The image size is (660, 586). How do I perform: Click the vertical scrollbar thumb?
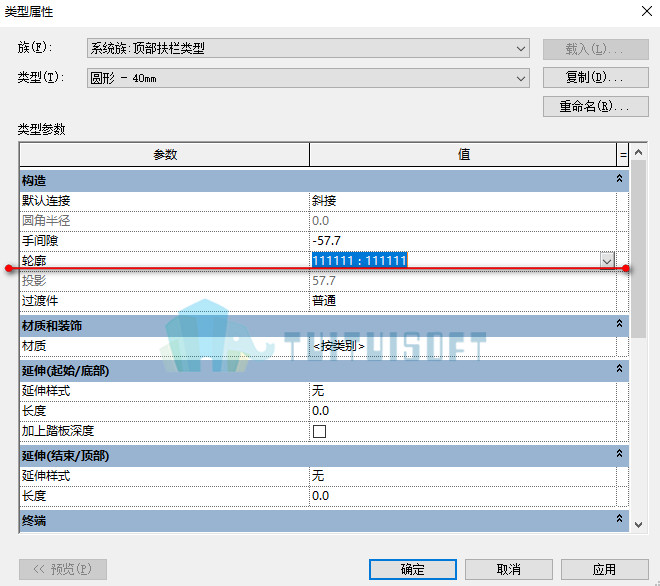638,249
